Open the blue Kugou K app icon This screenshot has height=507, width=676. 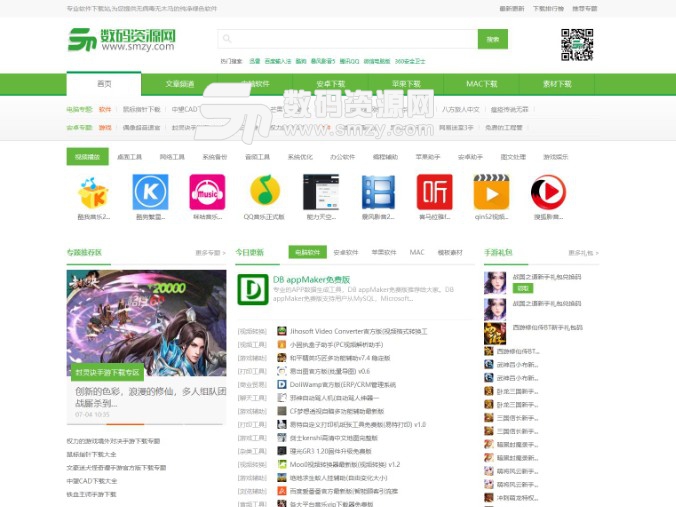click(150, 192)
